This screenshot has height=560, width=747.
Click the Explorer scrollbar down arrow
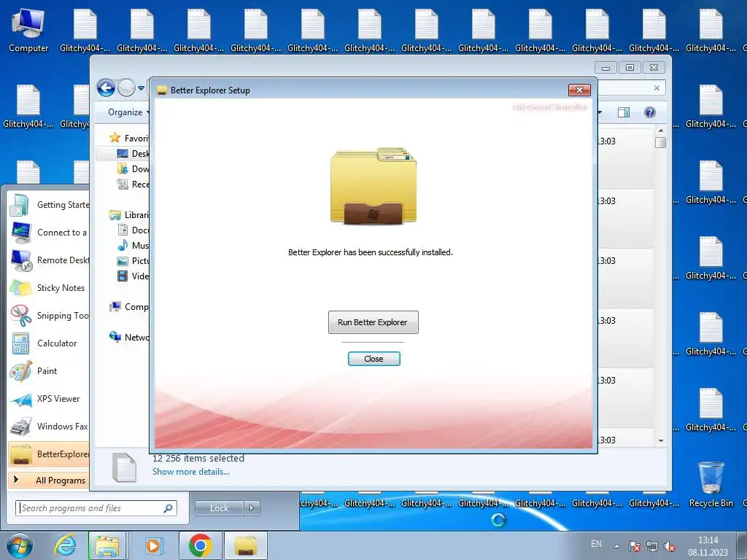(660, 440)
